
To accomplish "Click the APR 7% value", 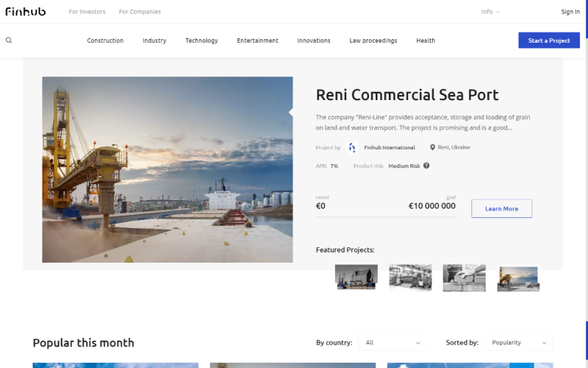I will [334, 166].
